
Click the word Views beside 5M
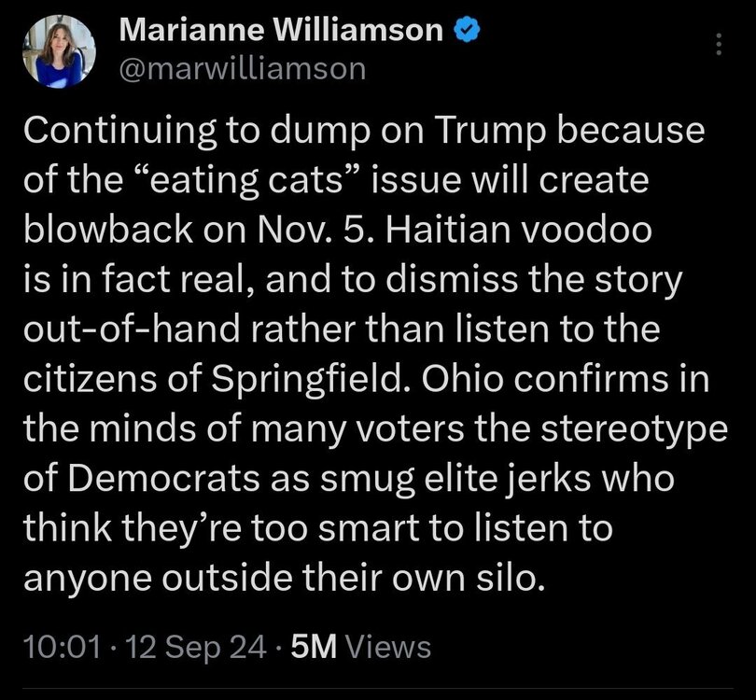click(388, 647)
